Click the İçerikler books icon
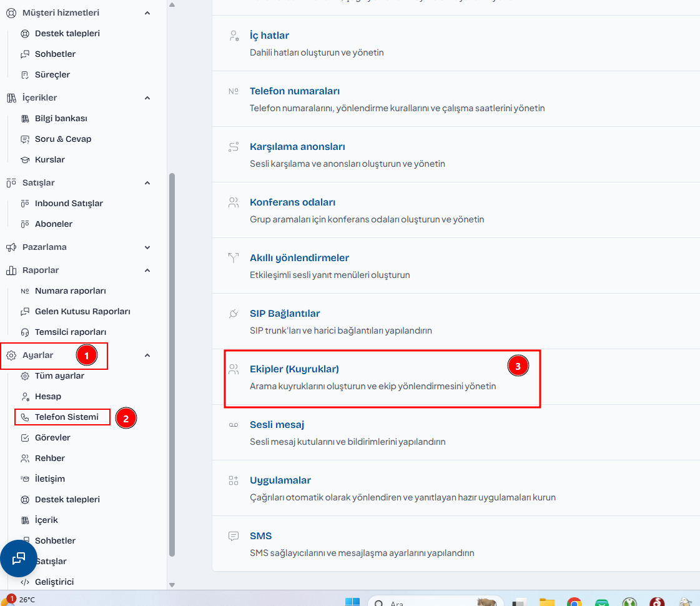Viewport: 700px width, 606px height. tap(11, 98)
